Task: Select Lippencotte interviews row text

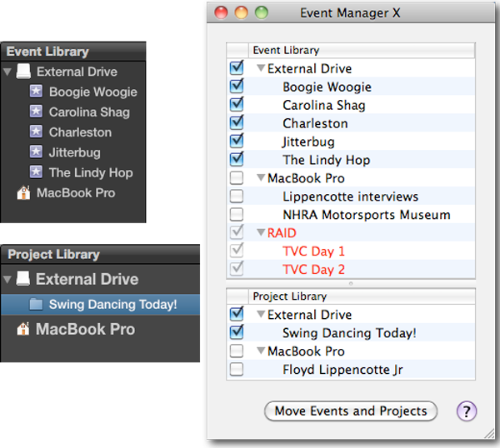Action: click(x=351, y=197)
